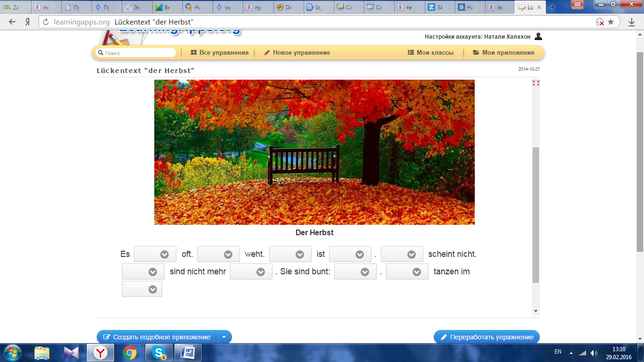Open Skype from the taskbar
Viewport: 644px width, 362px height.
tap(158, 353)
